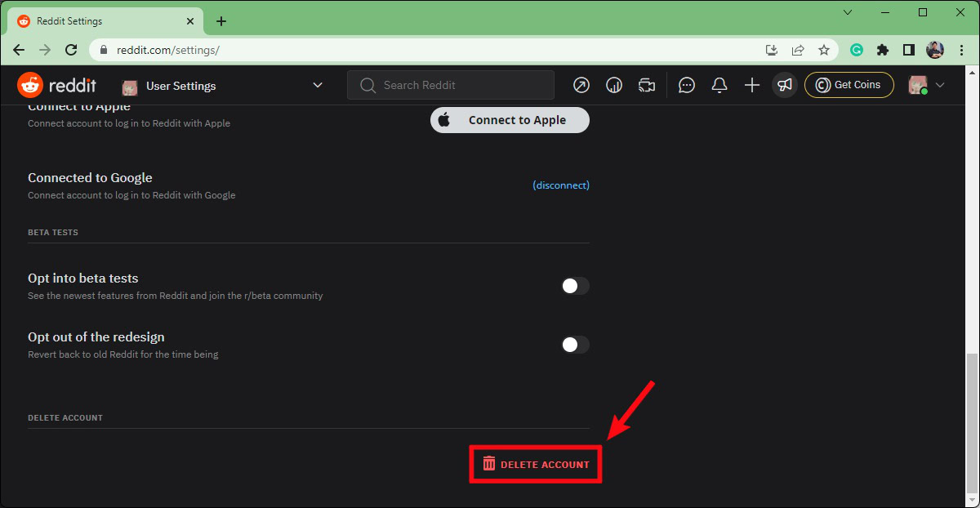This screenshot has width=980, height=508.
Task: Open the user avatar profile menu
Action: 927,85
